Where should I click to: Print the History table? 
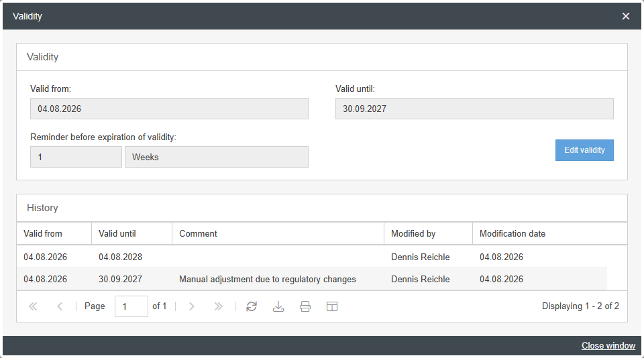(x=305, y=306)
